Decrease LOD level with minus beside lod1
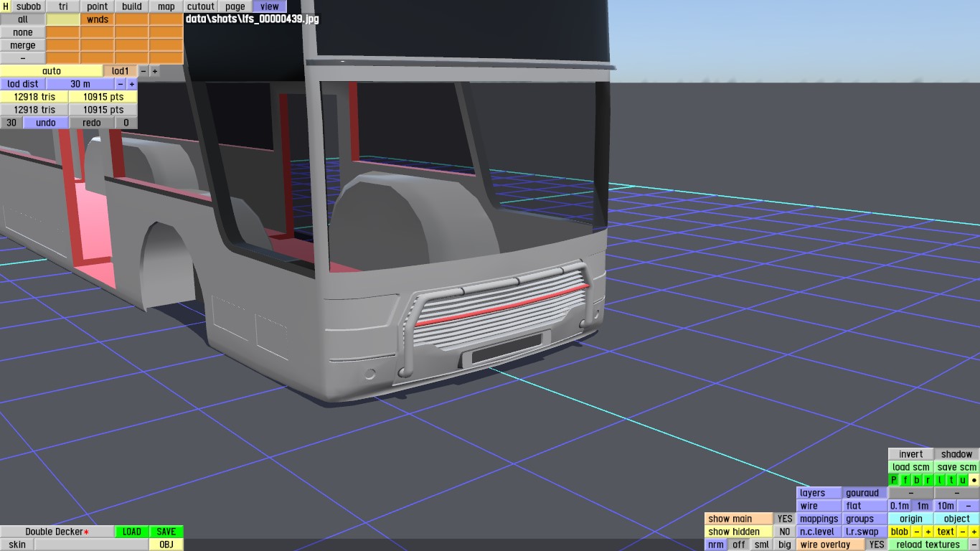980x551 pixels. pos(143,71)
